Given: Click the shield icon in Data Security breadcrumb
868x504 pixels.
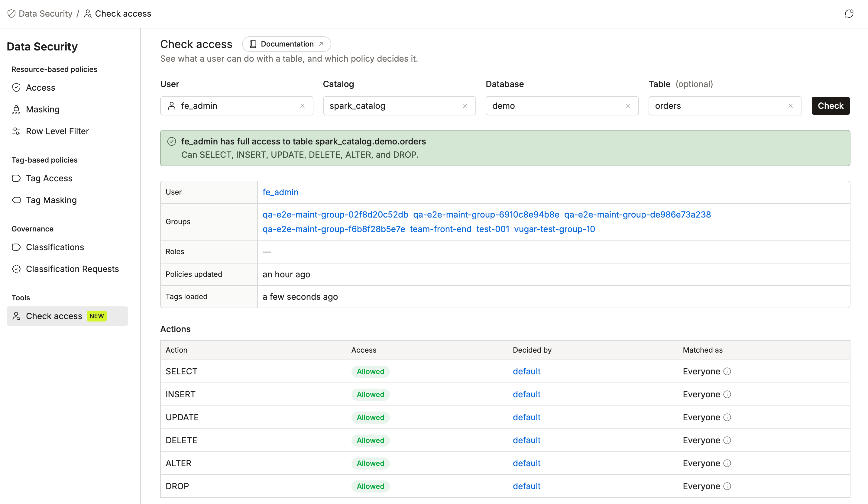Looking at the screenshot, I should 11,13.
